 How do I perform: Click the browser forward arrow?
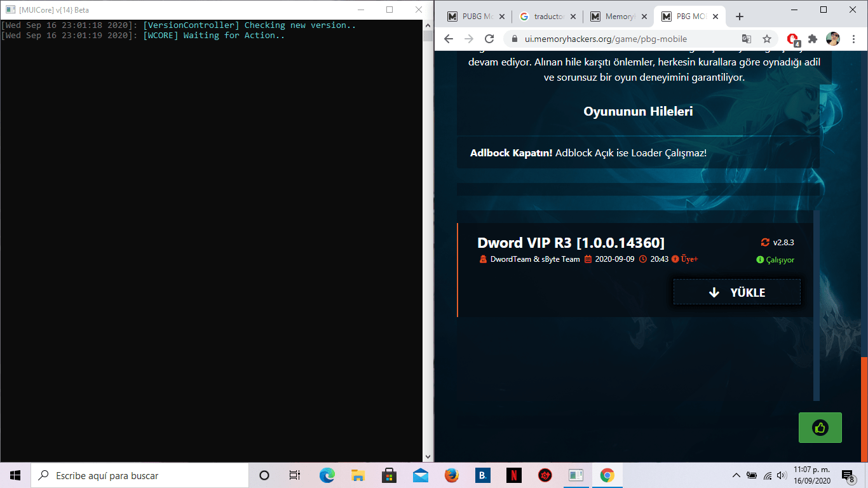[x=469, y=39]
